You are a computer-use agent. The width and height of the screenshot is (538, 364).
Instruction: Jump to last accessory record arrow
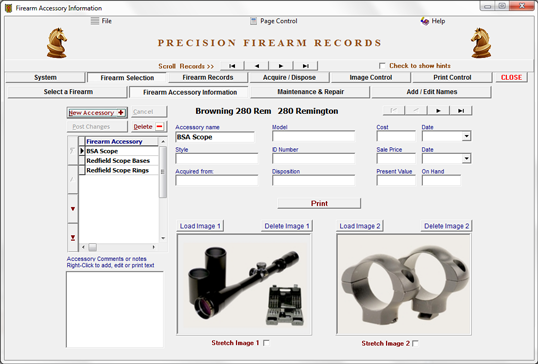coord(461,110)
